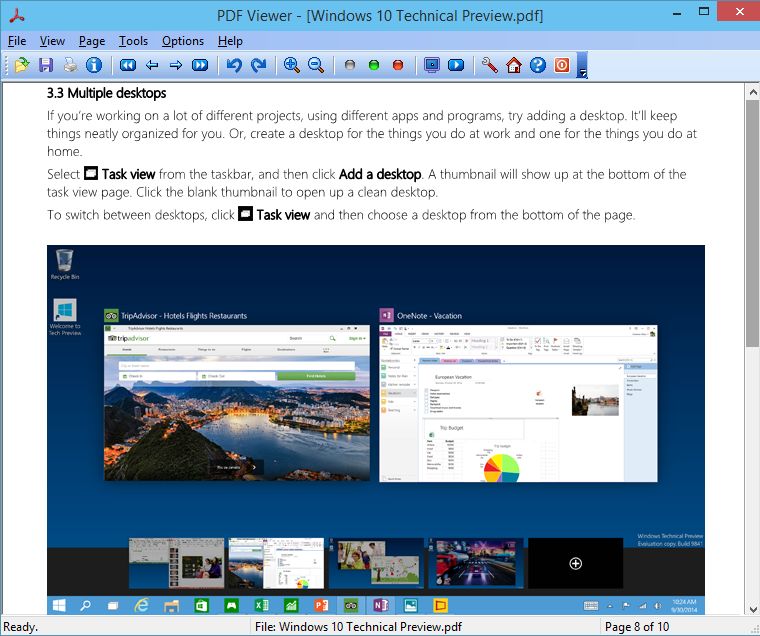Click the TripAdvisor window preview in the picture
Image resolution: width=760 pixels, height=636 pixels.
pyautogui.click(x=237, y=403)
